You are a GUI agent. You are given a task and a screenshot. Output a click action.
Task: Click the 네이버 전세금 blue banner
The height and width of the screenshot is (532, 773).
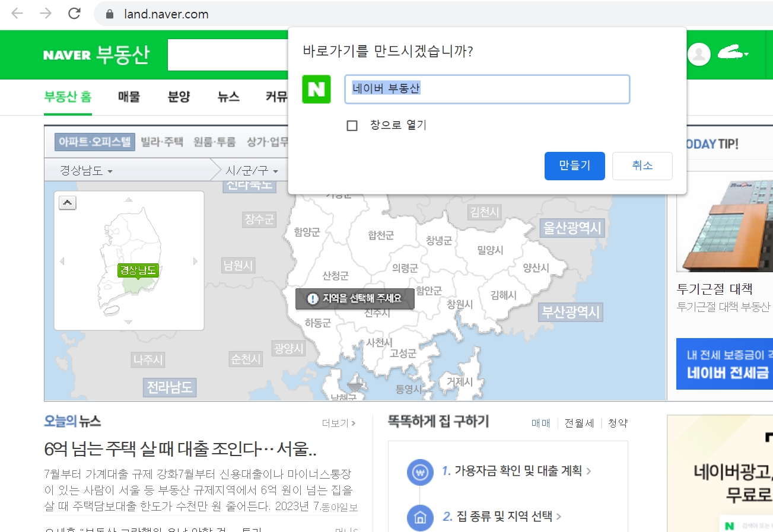[x=724, y=364]
